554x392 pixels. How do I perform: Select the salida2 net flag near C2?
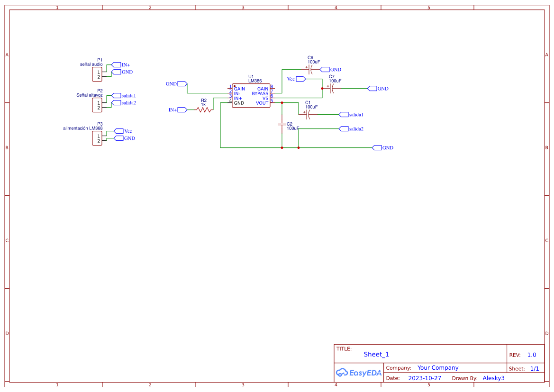pos(344,129)
